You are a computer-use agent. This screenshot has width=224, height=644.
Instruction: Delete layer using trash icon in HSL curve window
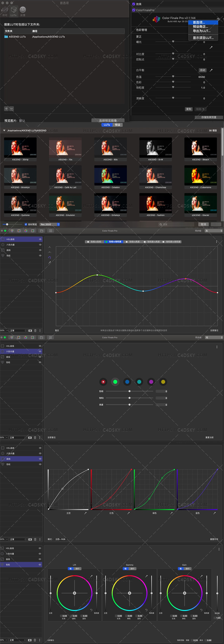tap(35, 331)
